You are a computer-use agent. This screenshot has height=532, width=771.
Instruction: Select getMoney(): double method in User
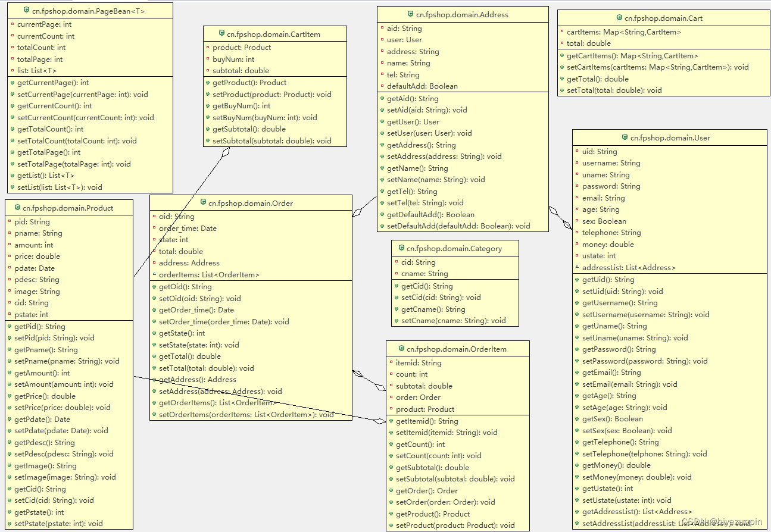pyautogui.click(x=616, y=465)
